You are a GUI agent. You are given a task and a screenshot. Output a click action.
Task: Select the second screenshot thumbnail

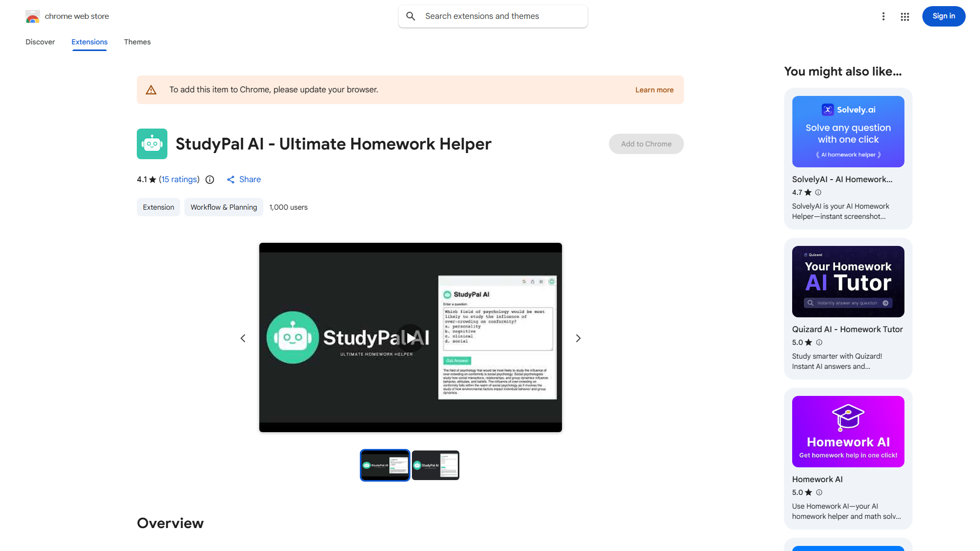(435, 465)
